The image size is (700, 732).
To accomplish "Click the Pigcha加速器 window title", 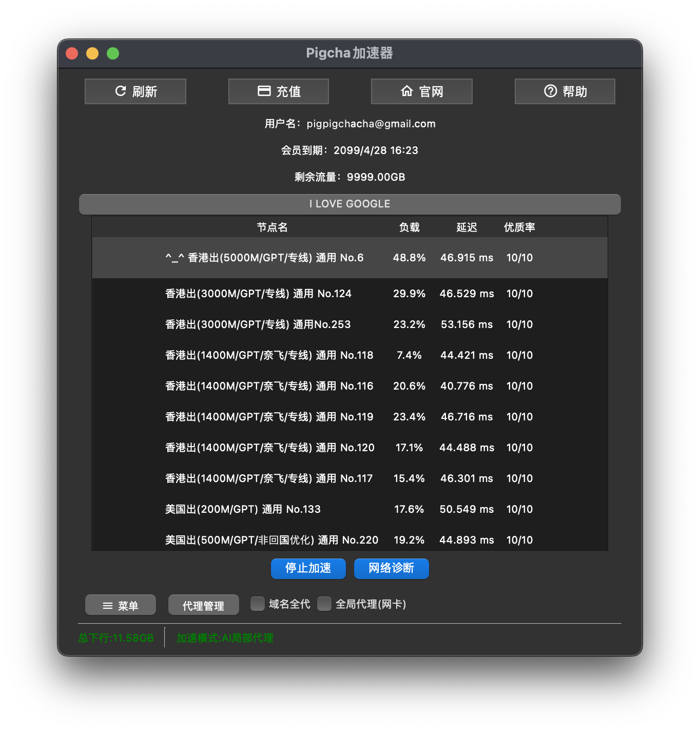I will [349, 53].
